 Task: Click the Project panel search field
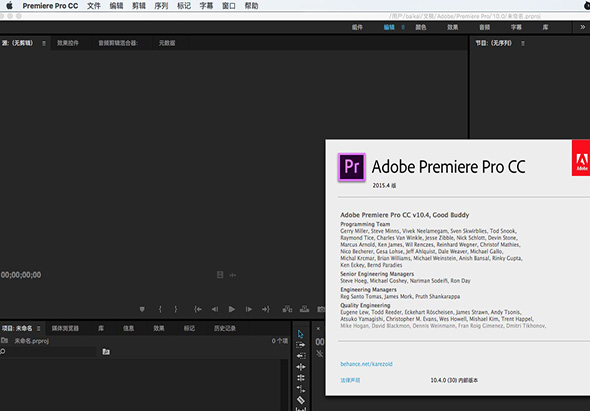pyautogui.click(x=48, y=352)
